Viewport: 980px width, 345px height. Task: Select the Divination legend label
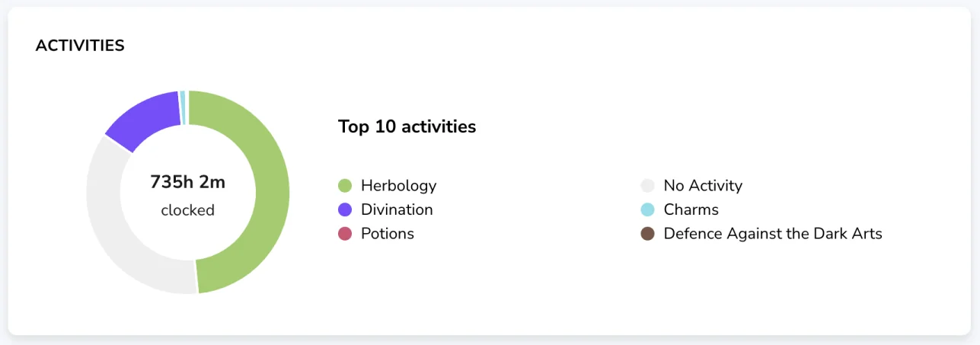pyautogui.click(x=397, y=209)
